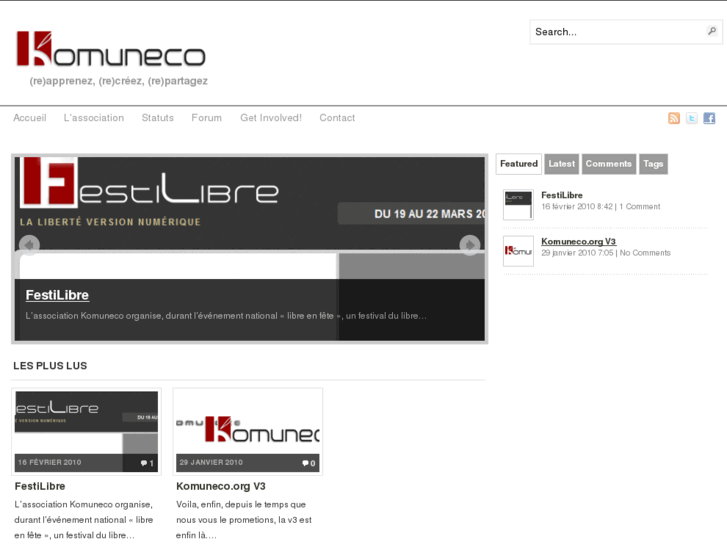Click the search magnifier icon
The image size is (727, 545).
pos(712,32)
